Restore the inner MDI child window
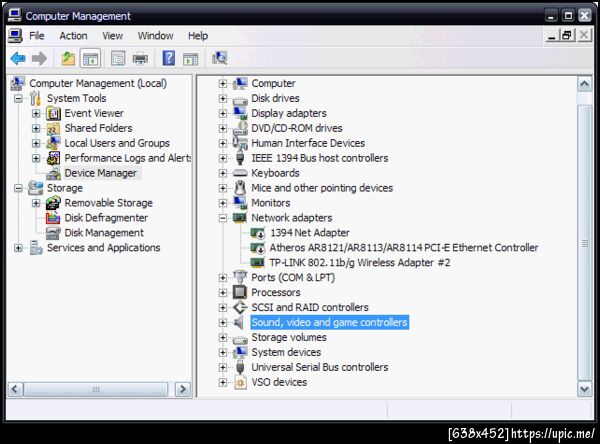Screen dimensions: 600x444 [567, 36]
